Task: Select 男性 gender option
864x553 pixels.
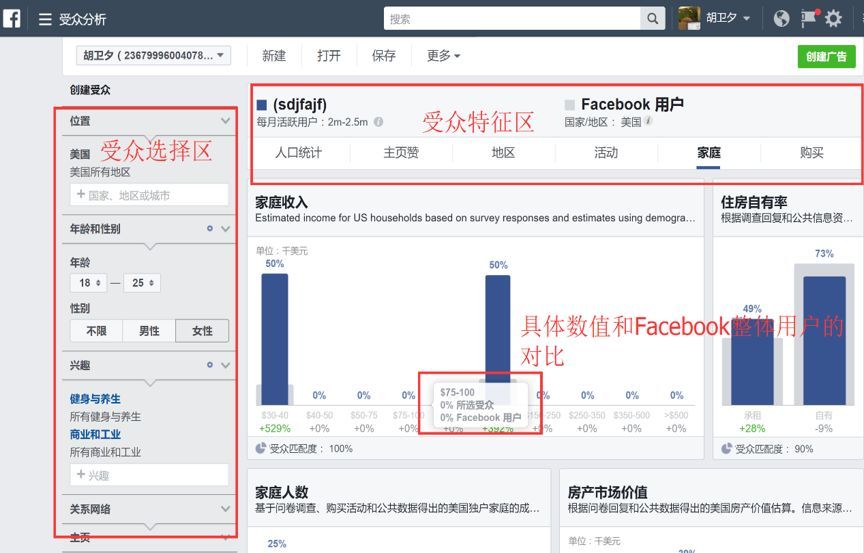Action: click(149, 330)
